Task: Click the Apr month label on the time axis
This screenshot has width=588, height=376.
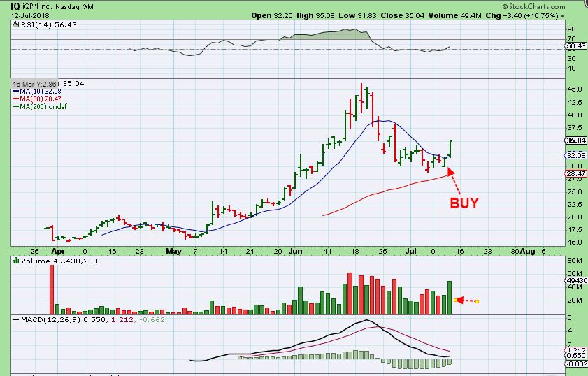Action: pos(58,251)
